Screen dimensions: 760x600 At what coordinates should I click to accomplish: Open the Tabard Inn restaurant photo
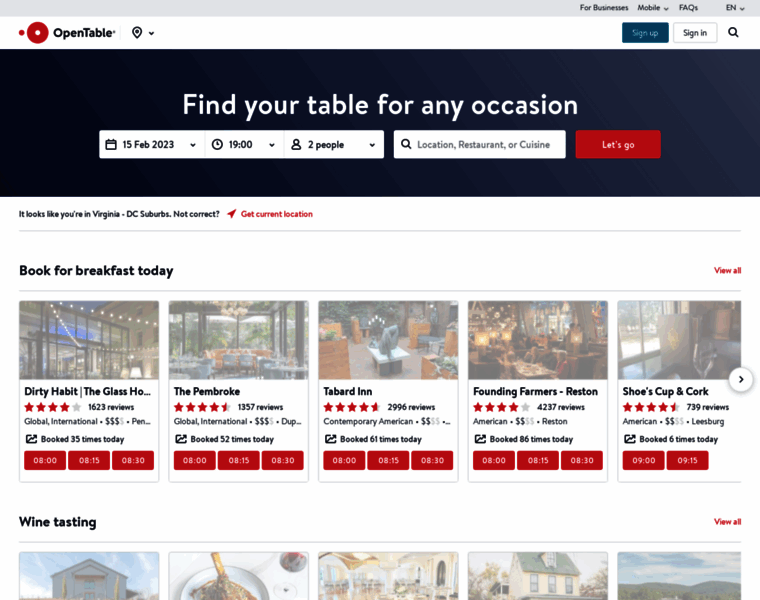click(388, 340)
